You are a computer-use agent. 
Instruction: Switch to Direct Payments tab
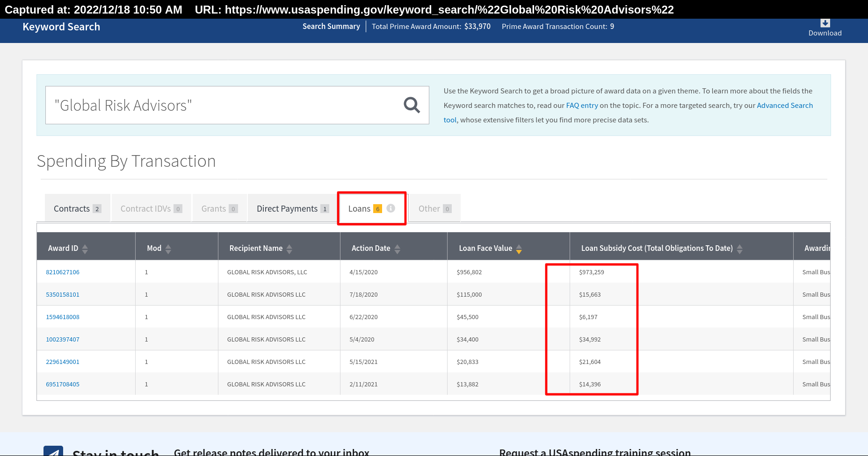[x=292, y=208]
